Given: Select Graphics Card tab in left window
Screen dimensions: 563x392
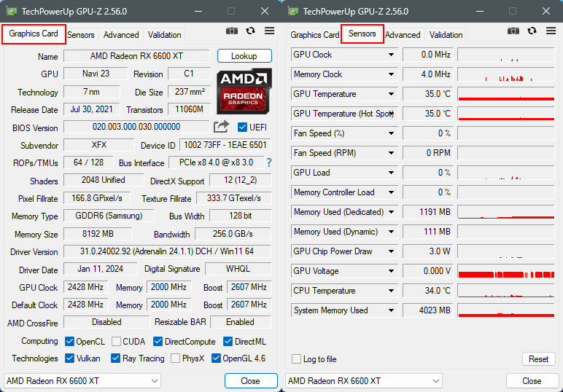Looking at the screenshot, I should pos(34,34).
